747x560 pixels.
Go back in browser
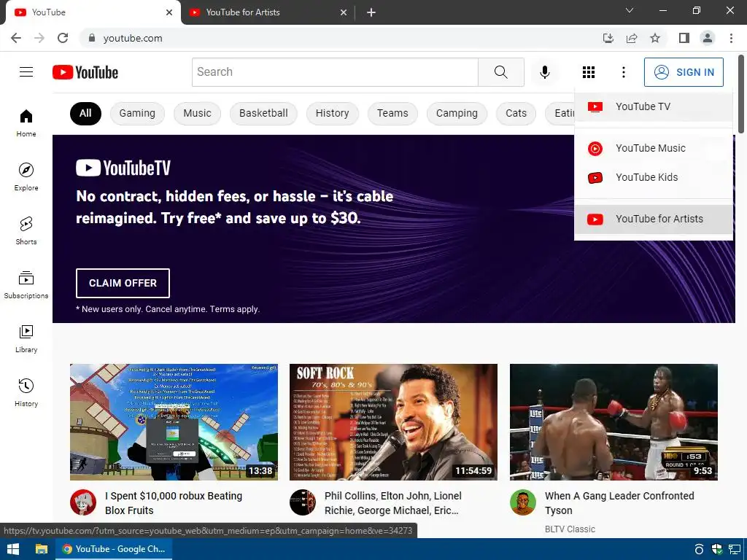(16, 38)
